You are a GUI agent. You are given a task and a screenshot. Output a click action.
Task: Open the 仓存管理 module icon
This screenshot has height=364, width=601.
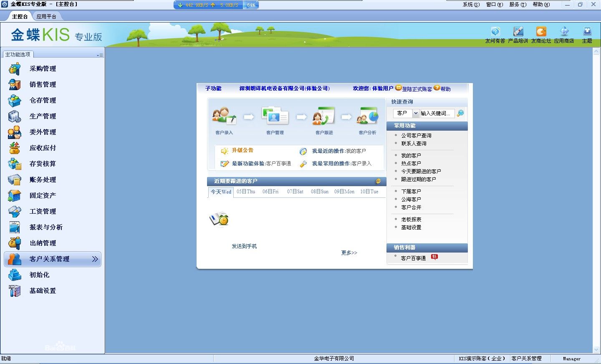click(15, 100)
